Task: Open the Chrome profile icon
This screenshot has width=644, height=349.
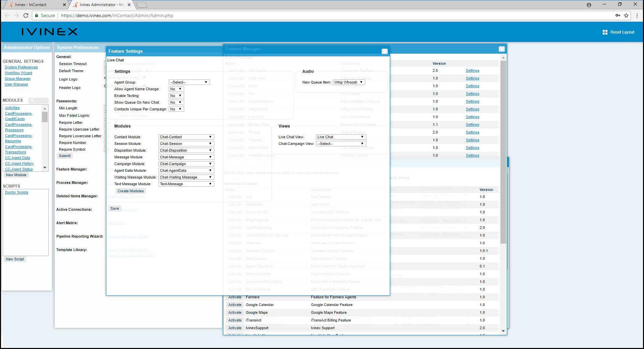Action: tap(589, 5)
